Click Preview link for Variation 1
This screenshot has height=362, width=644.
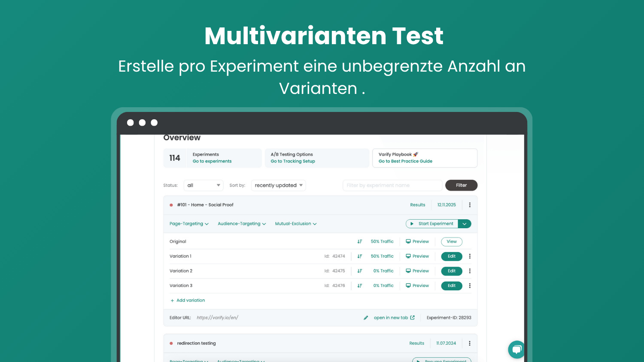pos(421,256)
